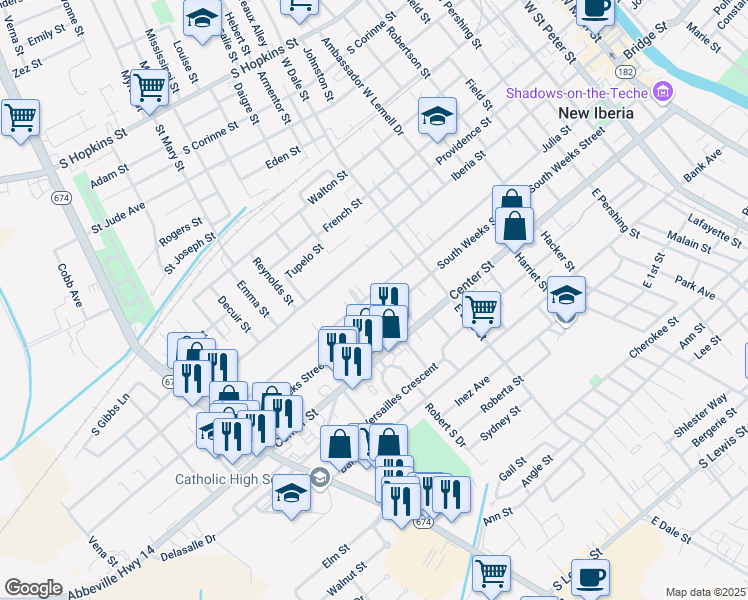Click the school marker near Harriet St
Image resolution: width=748 pixels, height=600 pixels.
(x=566, y=297)
